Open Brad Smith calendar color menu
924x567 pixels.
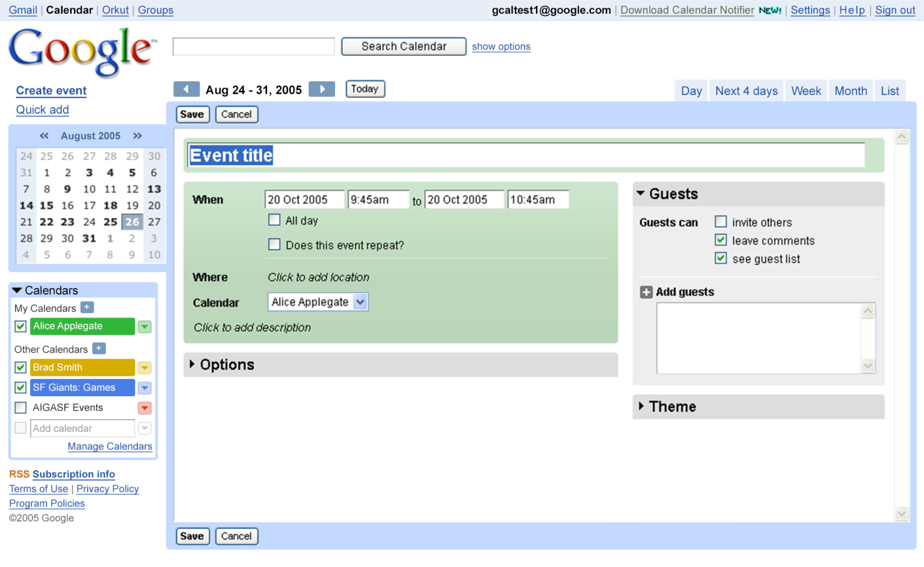point(145,368)
